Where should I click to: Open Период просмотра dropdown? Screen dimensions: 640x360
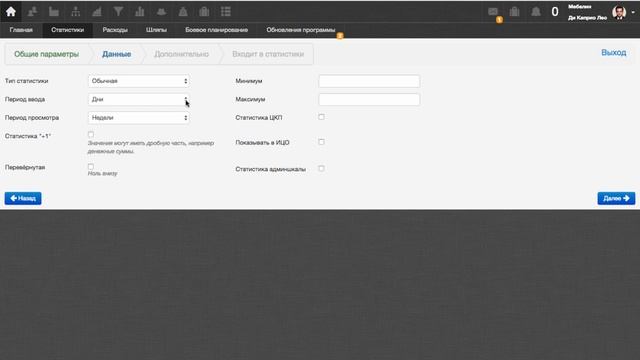click(139, 118)
